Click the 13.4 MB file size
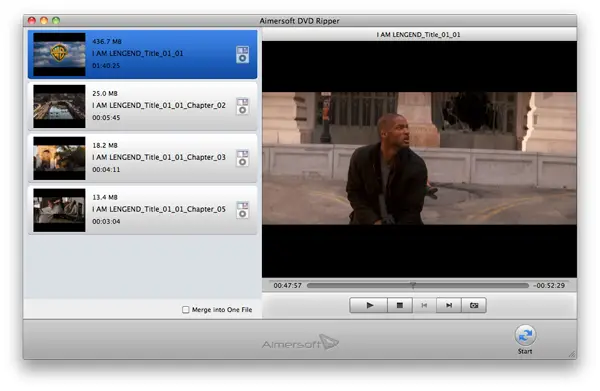This screenshot has height=391, width=600. coord(105,197)
